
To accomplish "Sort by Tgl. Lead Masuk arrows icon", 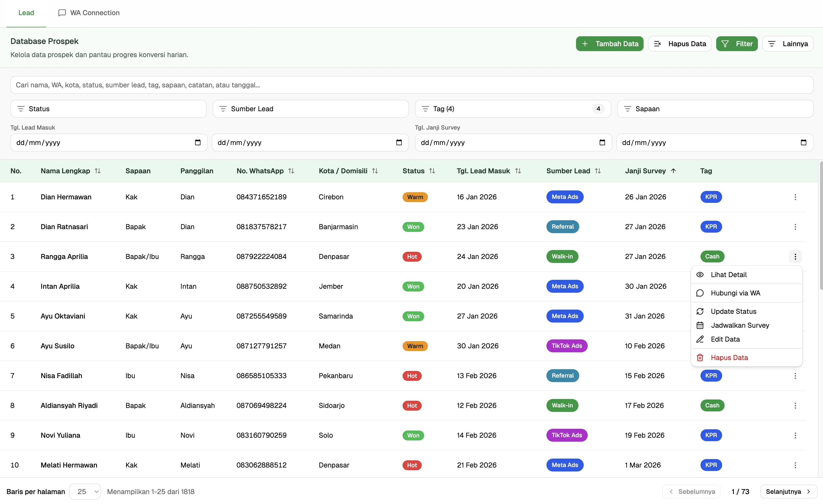I will pyautogui.click(x=518, y=171).
